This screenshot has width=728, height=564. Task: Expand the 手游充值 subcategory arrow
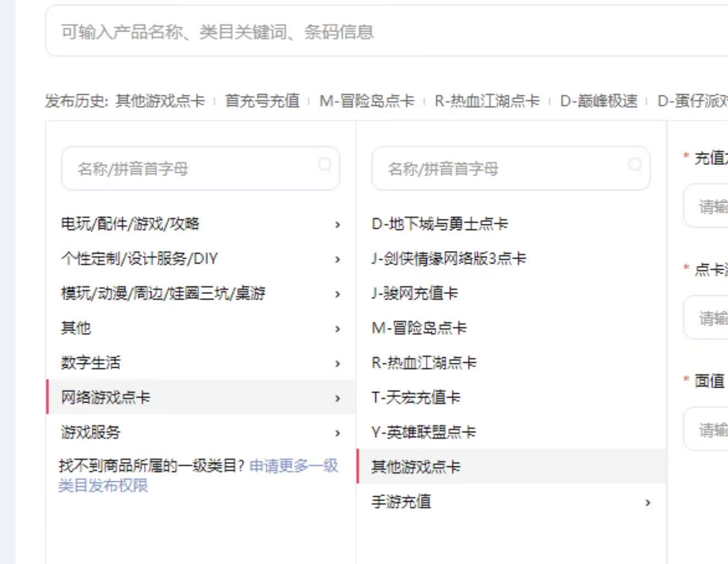(648, 502)
